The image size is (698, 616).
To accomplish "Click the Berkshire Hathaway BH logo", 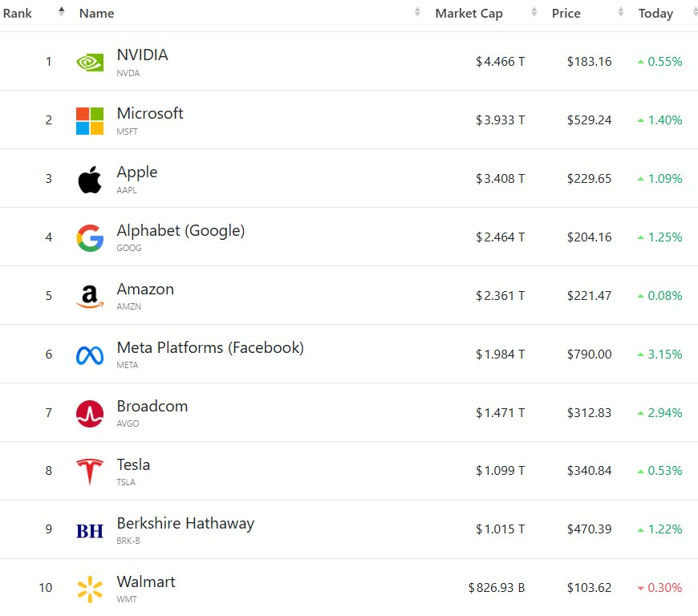I will point(90,531).
